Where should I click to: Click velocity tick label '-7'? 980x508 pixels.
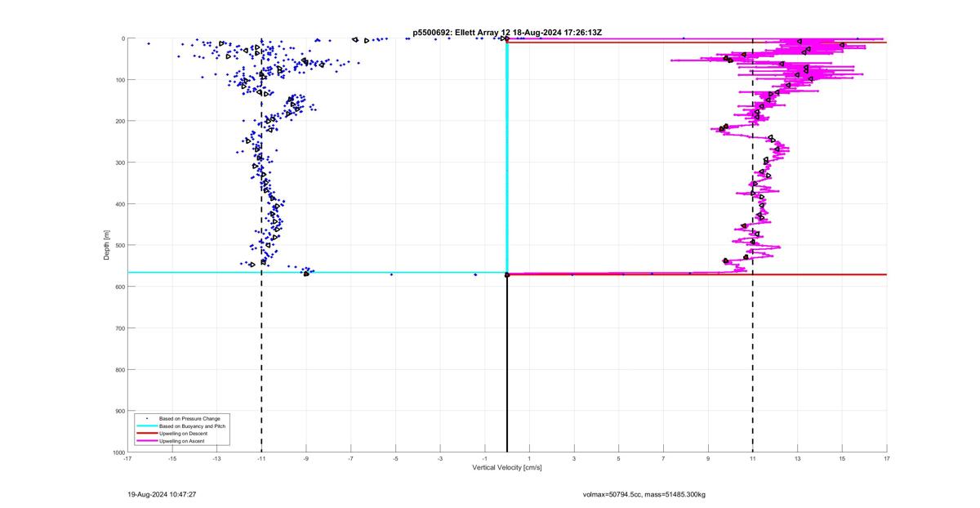[351, 459]
